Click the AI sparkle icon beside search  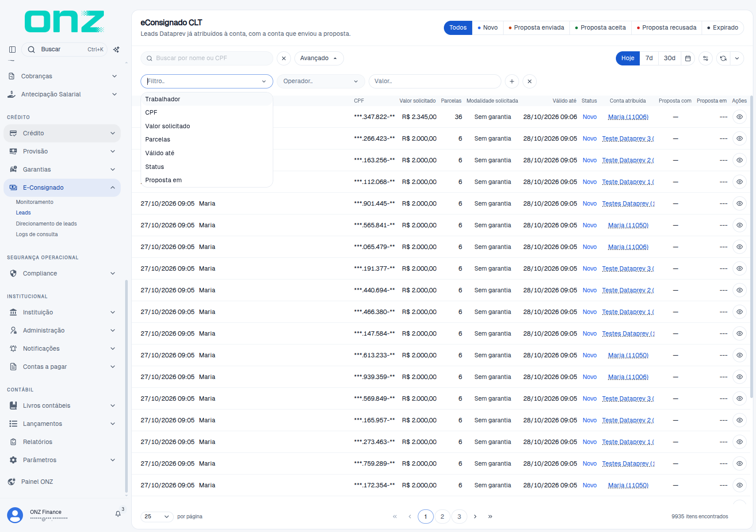[x=116, y=50]
